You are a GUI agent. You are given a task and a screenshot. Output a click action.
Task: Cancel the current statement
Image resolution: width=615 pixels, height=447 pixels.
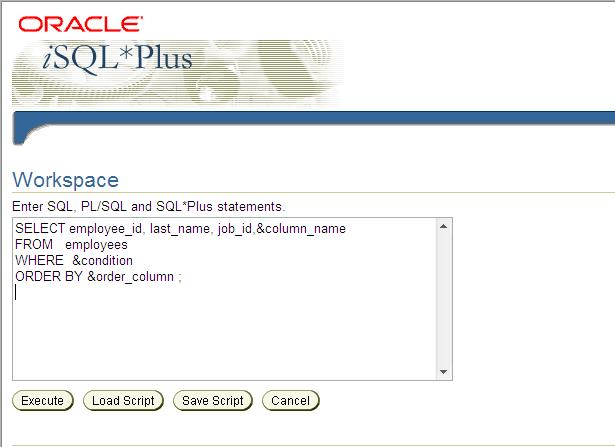[x=291, y=400]
